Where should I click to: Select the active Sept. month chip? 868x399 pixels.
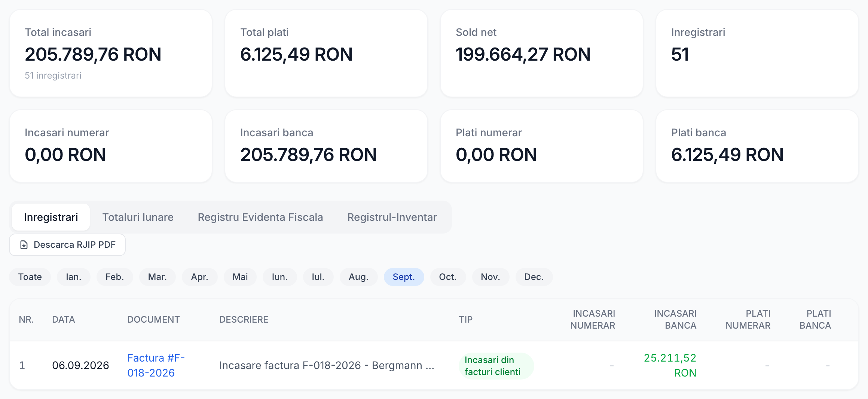pyautogui.click(x=404, y=277)
